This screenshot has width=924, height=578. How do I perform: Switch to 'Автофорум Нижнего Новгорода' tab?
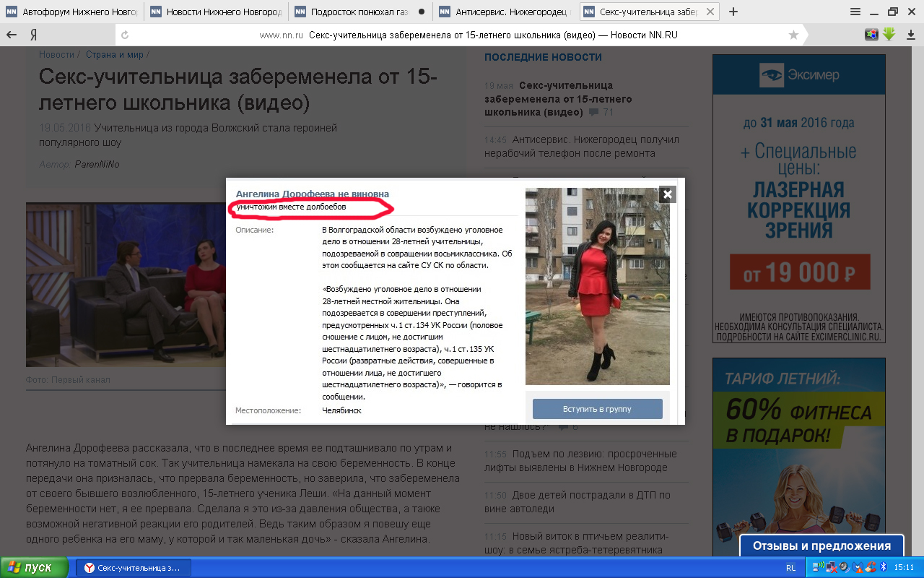[x=72, y=12]
